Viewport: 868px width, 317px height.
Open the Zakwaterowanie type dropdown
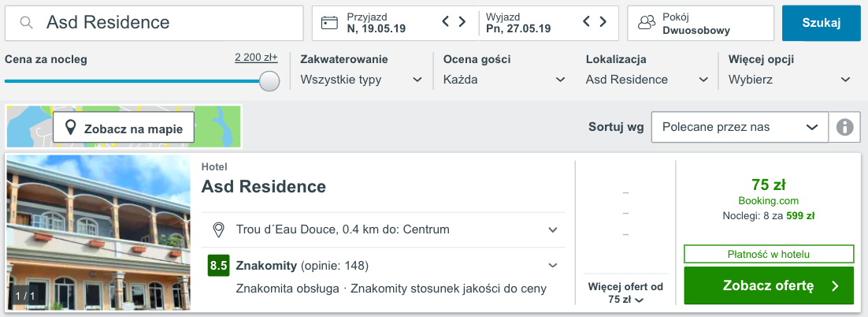coord(362,80)
